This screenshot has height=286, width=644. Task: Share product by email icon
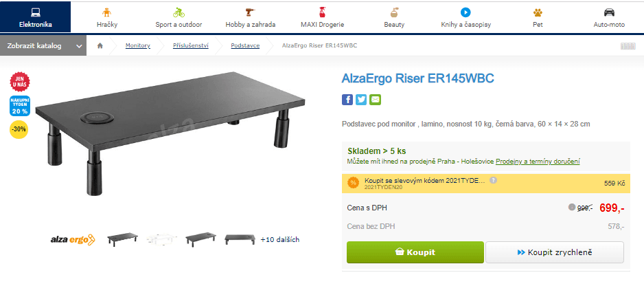click(375, 100)
